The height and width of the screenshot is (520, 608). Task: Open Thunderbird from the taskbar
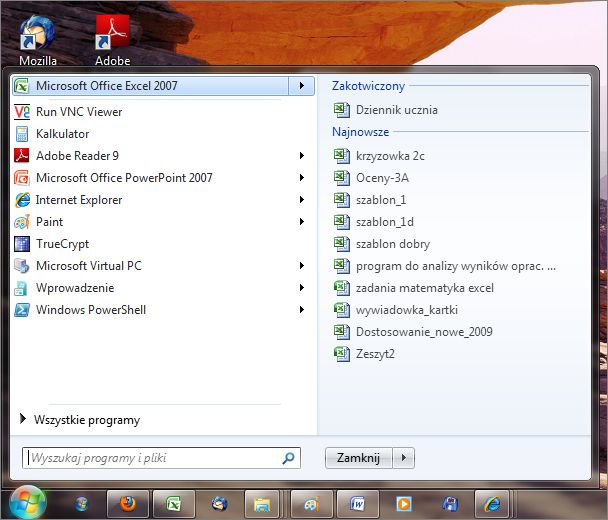219,504
